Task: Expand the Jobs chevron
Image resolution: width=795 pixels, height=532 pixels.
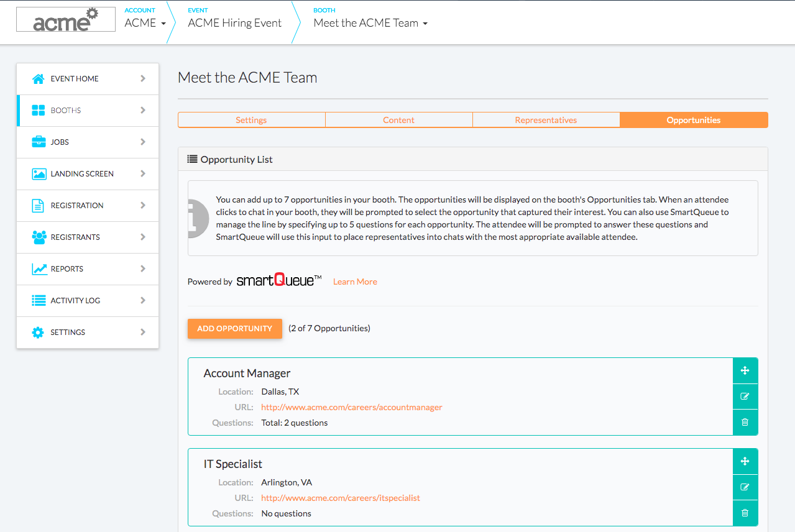Action: click(x=143, y=142)
